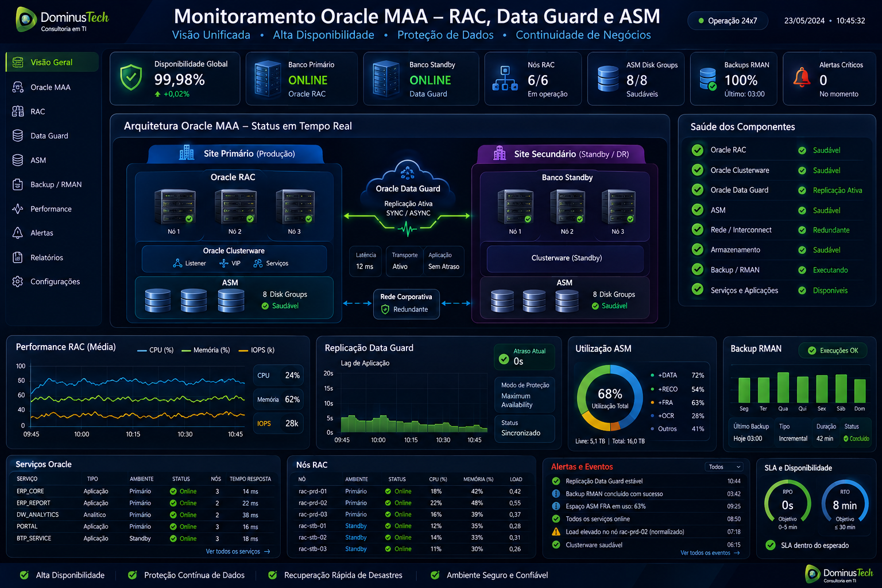Click the Nós RAC network icon card
The image size is (882, 588).
point(505,79)
